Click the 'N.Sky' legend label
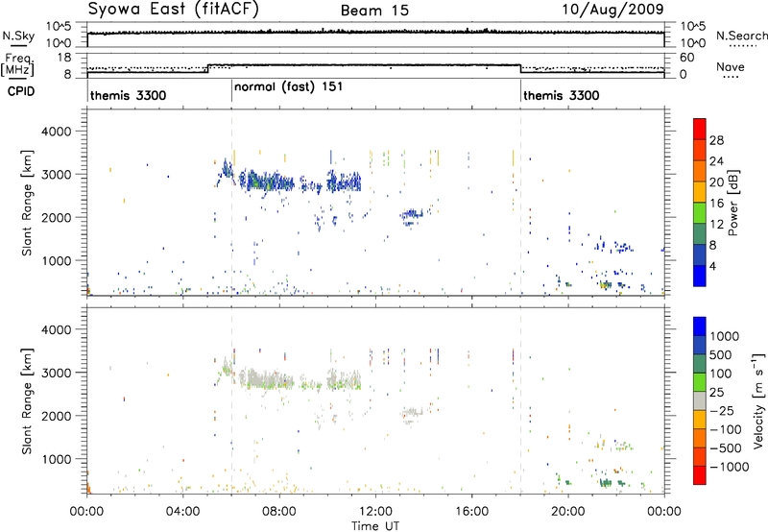Image resolution: width=768 pixels, height=532 pixels. point(18,36)
